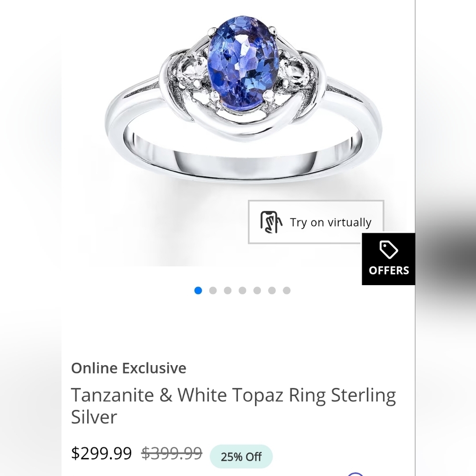Expand the black OFFERS side panel
This screenshot has width=476, height=476.
tap(389, 258)
